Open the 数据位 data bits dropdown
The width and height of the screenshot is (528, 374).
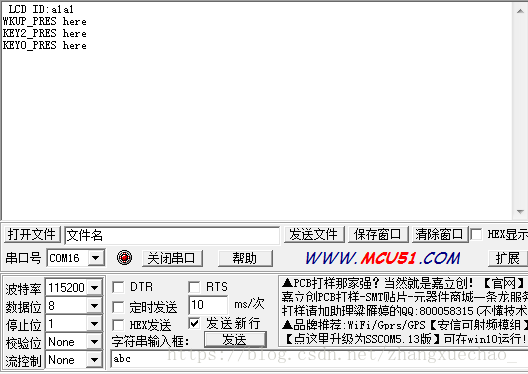click(95, 306)
